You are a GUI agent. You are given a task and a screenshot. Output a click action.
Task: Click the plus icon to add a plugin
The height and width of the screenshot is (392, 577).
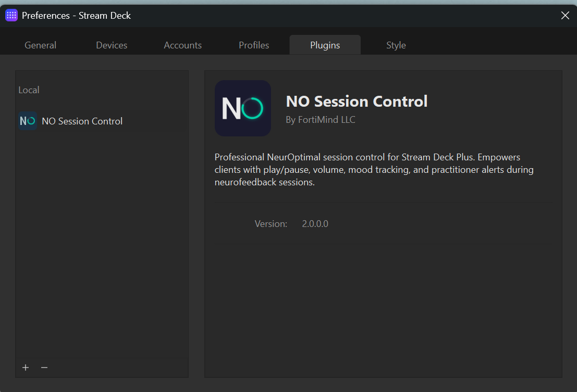(25, 368)
